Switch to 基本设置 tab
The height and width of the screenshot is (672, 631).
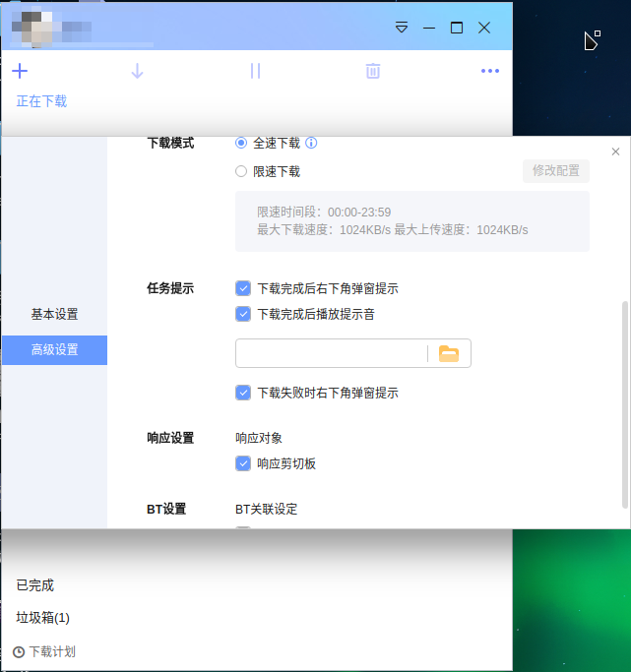(54, 315)
